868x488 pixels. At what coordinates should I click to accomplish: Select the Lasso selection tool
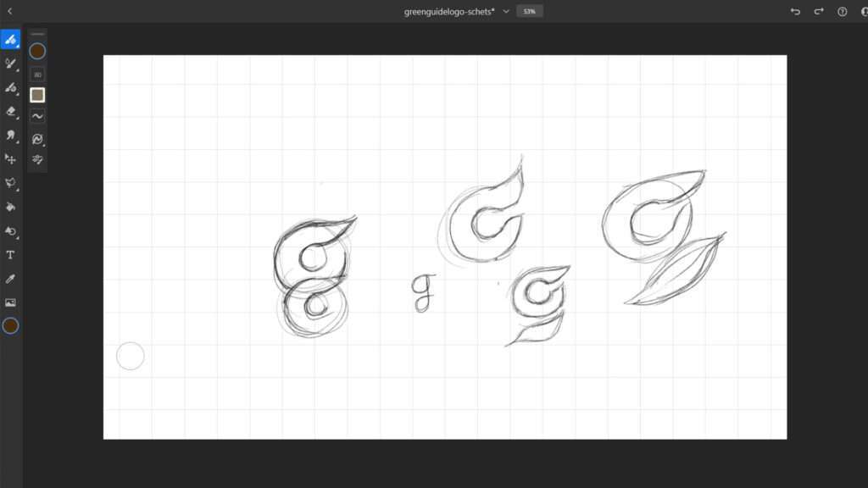click(11, 182)
